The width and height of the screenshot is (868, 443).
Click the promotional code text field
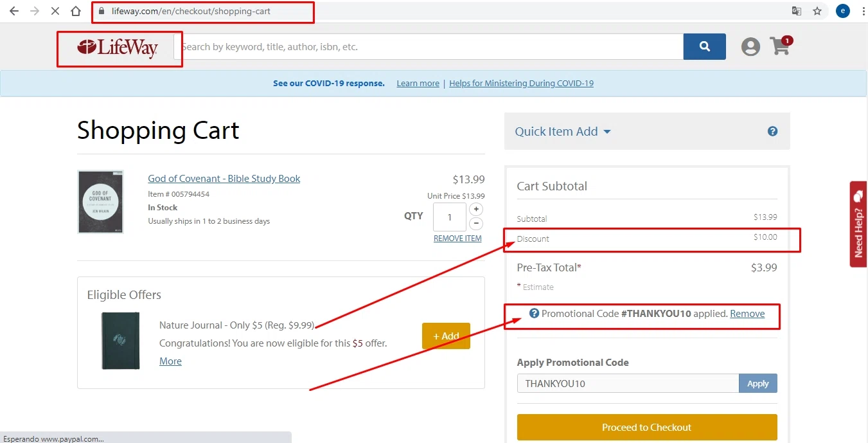point(628,384)
